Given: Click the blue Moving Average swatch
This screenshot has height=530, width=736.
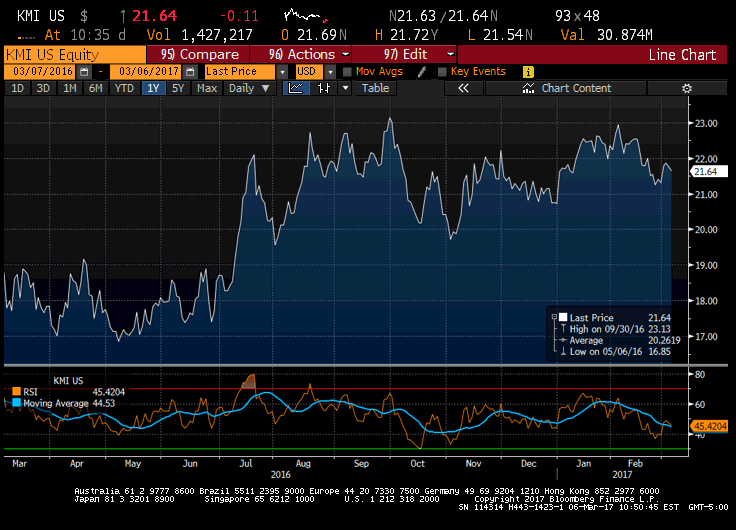Looking at the screenshot, I should coord(16,403).
